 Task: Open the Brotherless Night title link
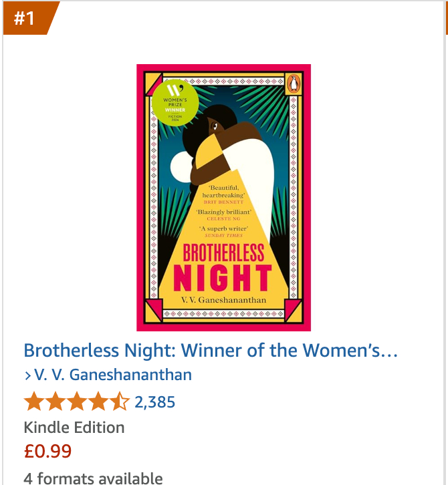coord(211,350)
